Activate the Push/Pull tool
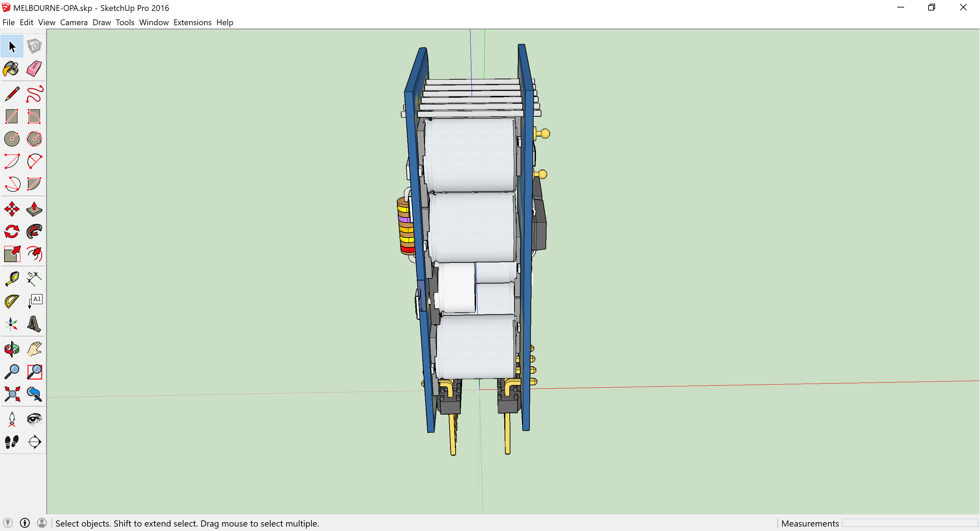The width and height of the screenshot is (980, 531). [x=34, y=209]
